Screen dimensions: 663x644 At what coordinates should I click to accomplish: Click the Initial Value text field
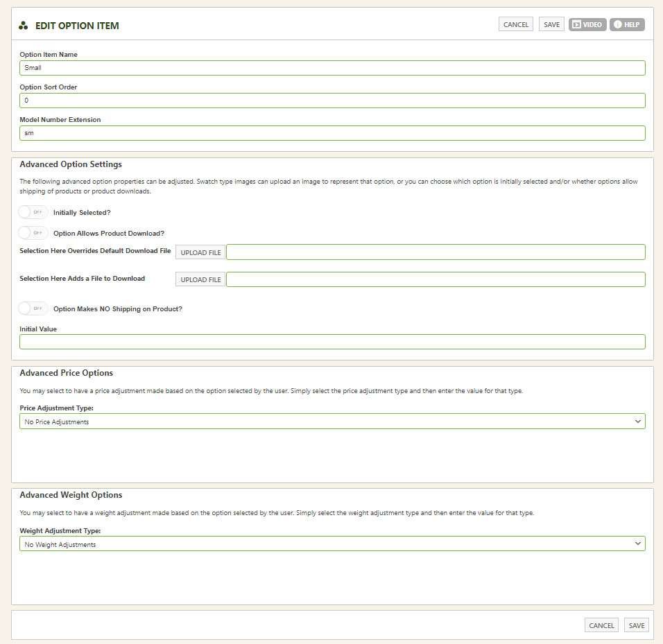pyautogui.click(x=332, y=342)
